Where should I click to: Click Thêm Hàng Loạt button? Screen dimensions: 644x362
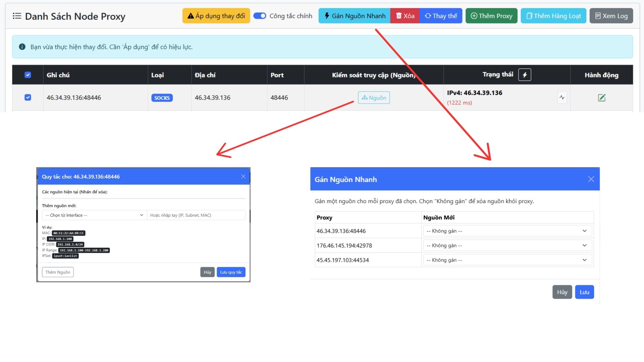pos(553,16)
